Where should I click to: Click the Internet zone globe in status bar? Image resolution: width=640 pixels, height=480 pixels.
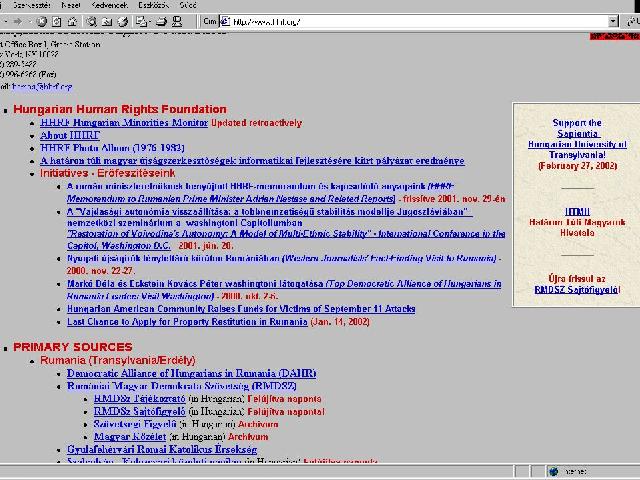coord(553,471)
